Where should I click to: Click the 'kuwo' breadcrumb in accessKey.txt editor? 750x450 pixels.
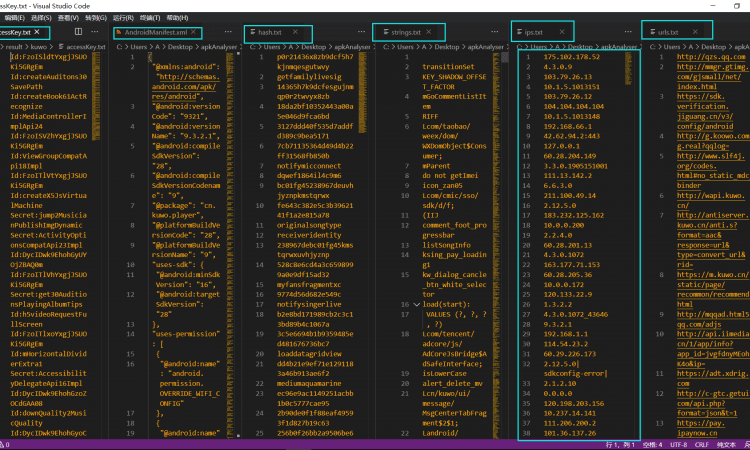coord(39,47)
